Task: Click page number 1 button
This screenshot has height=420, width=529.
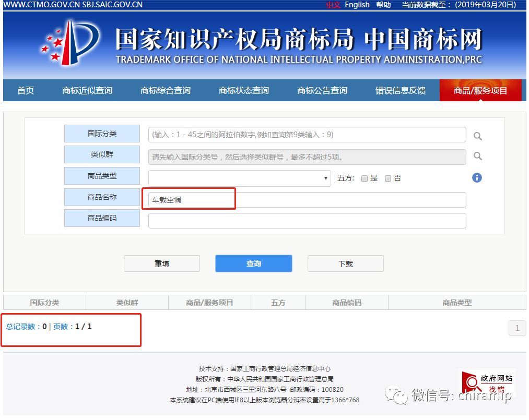Action: pyautogui.click(x=517, y=328)
